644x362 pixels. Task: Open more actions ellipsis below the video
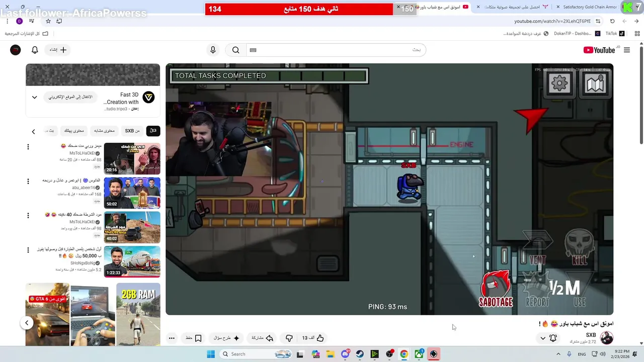tap(172, 338)
